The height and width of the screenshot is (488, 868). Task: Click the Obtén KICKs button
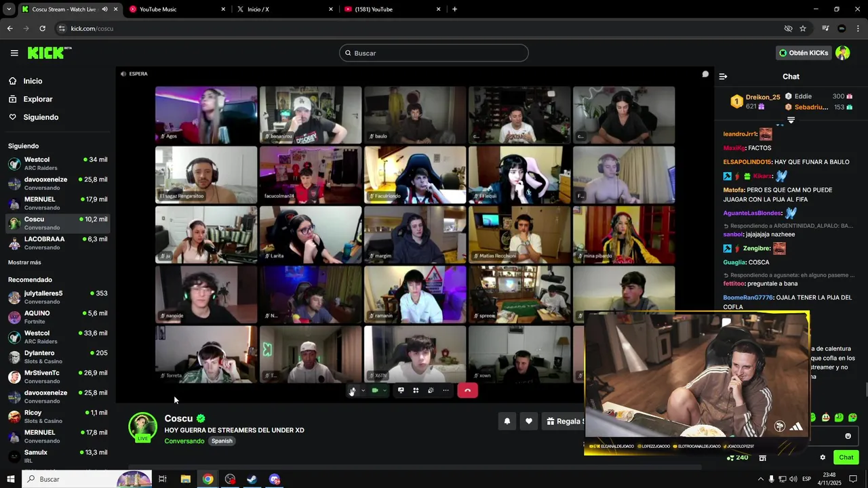[x=804, y=53]
